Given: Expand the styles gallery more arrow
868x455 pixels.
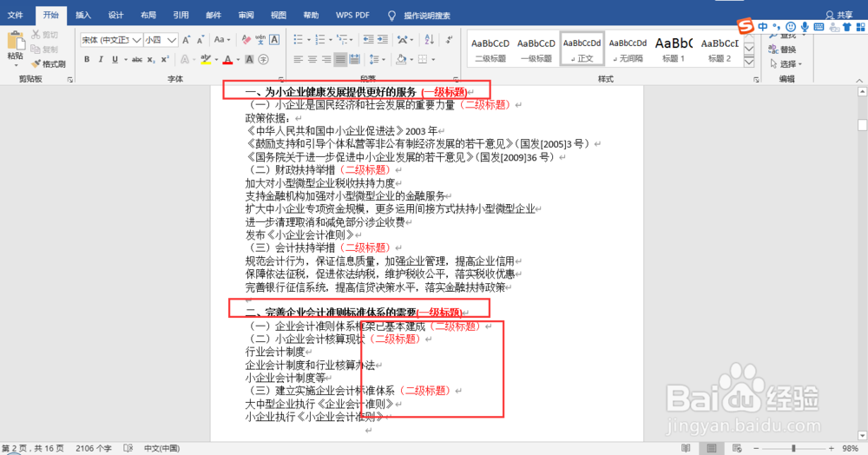Looking at the screenshot, I should point(749,62).
